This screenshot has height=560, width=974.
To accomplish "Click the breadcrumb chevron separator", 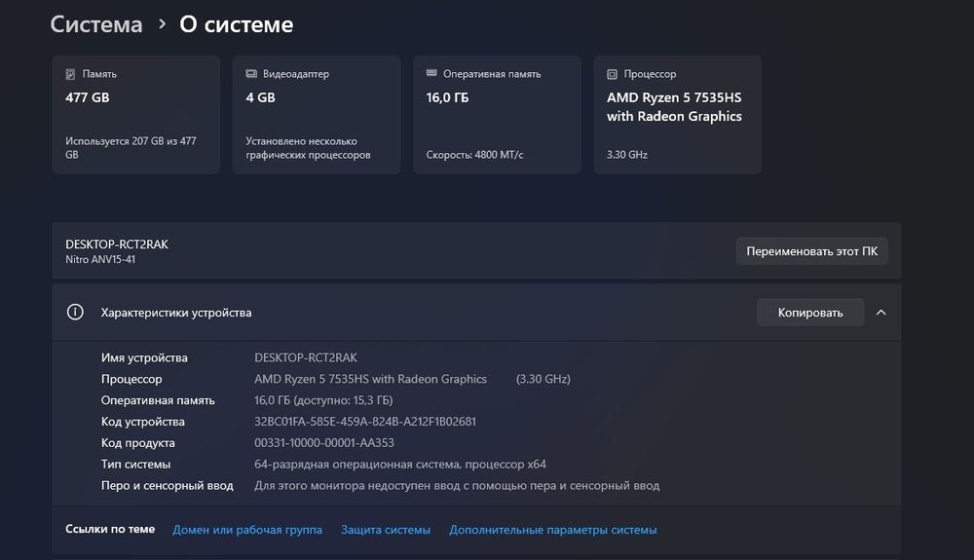I will [x=162, y=24].
